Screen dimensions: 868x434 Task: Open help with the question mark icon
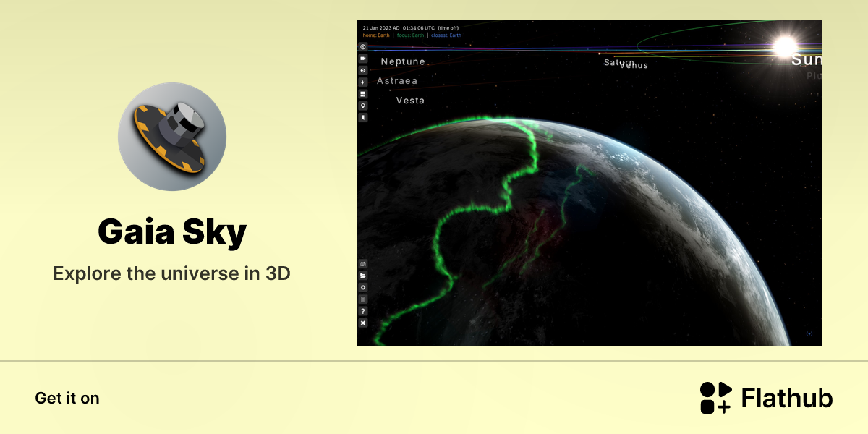point(363,311)
